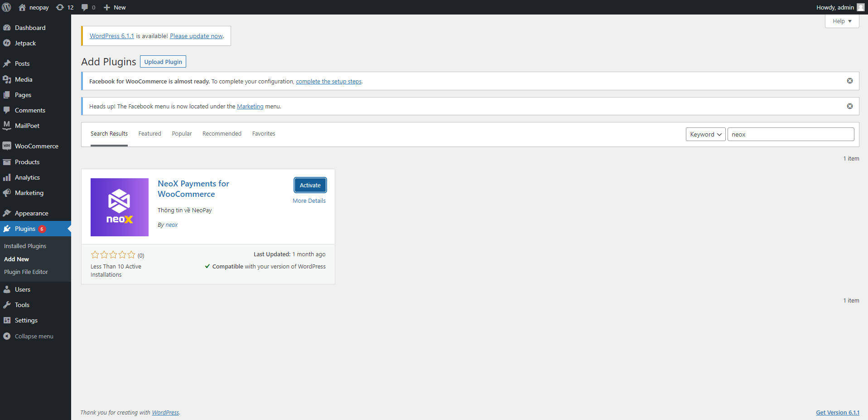Open Plugin File Editor submenu item
This screenshot has width=868, height=420.
26,272
